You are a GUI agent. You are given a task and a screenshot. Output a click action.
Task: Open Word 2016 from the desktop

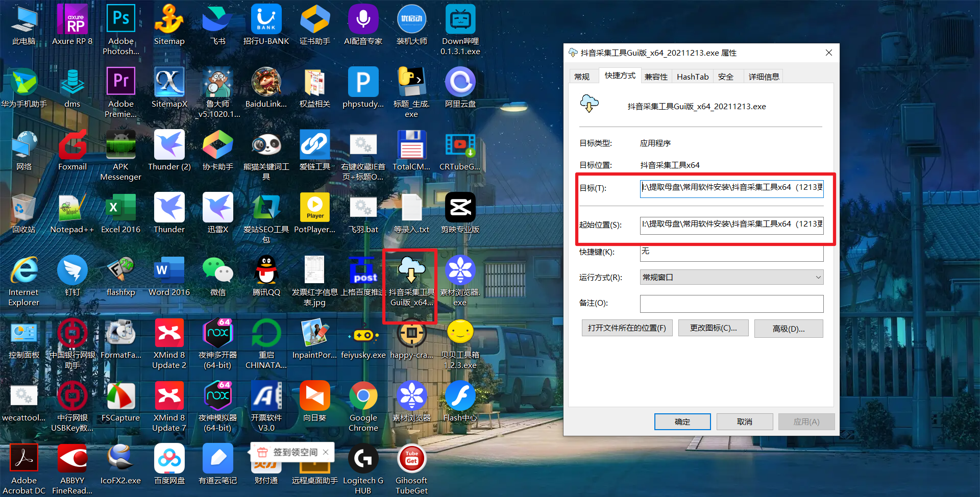point(169,270)
